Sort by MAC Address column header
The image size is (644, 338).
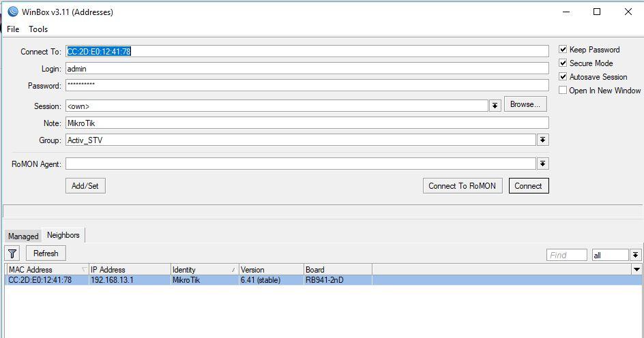47,269
